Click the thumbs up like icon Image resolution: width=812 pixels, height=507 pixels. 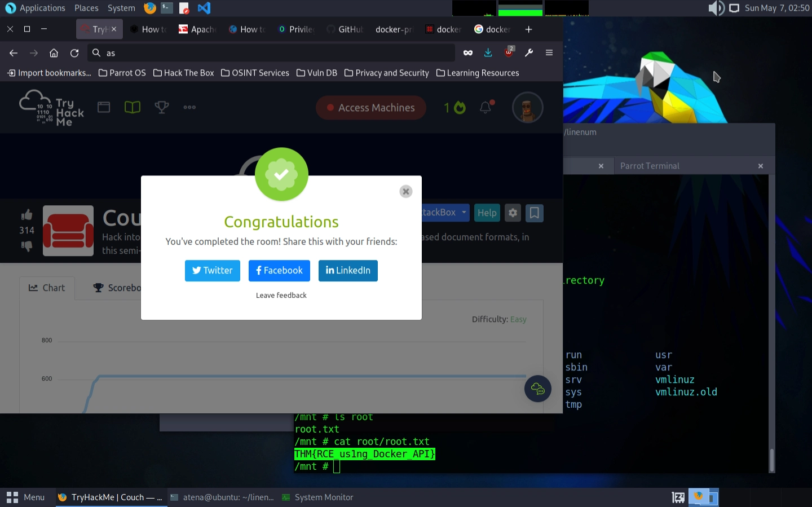coord(27,215)
